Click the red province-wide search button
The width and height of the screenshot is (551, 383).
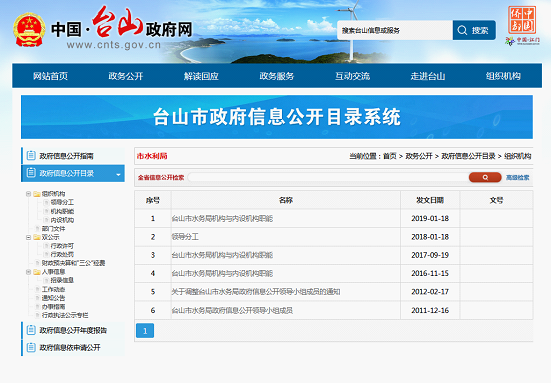(x=485, y=177)
